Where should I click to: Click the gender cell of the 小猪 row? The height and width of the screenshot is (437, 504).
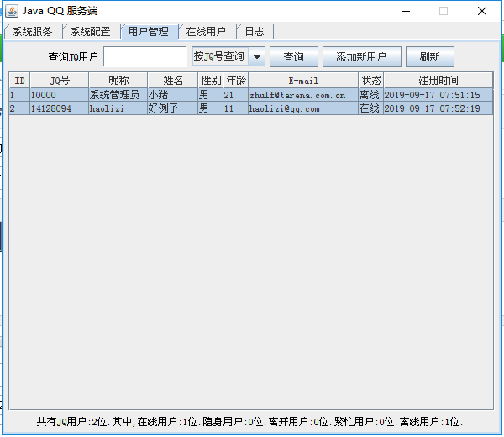(211, 95)
